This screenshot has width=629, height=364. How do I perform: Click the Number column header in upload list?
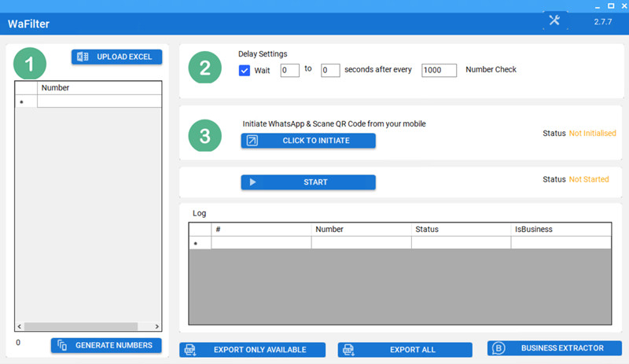click(x=100, y=87)
